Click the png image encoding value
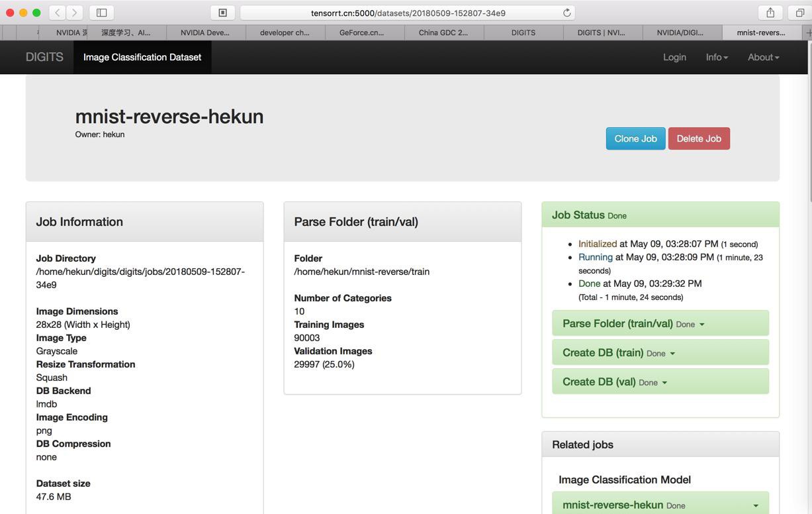 tap(44, 431)
